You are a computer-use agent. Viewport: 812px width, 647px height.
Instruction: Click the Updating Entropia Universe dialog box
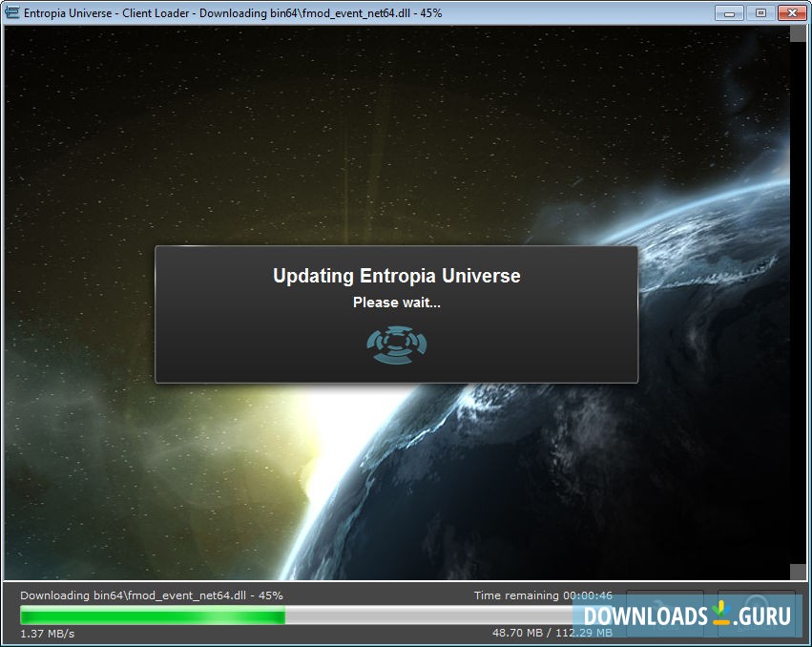[397, 313]
